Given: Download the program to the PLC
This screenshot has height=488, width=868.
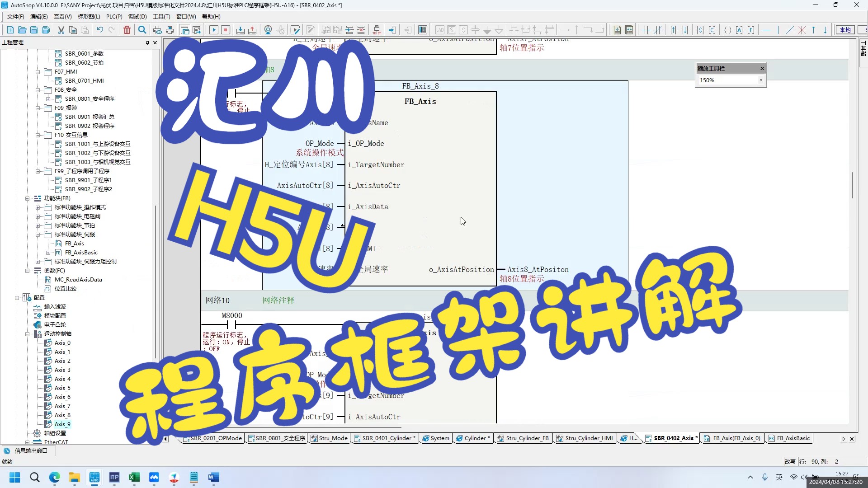Looking at the screenshot, I should 241,30.
